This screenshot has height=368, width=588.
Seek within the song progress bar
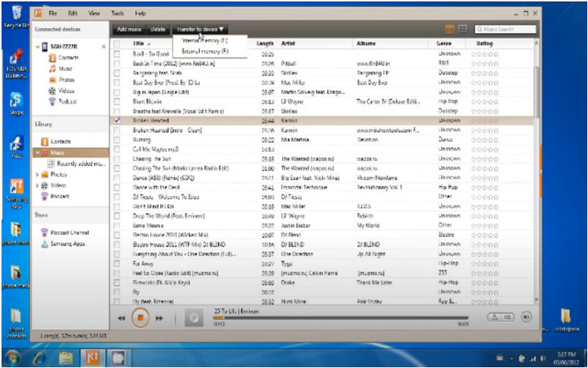pyautogui.click(x=341, y=318)
